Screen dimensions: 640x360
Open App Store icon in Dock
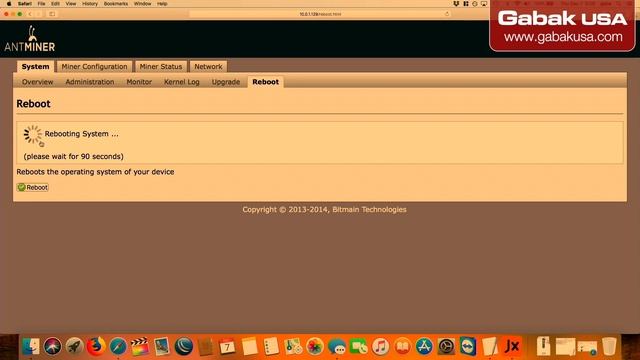pos(424,347)
